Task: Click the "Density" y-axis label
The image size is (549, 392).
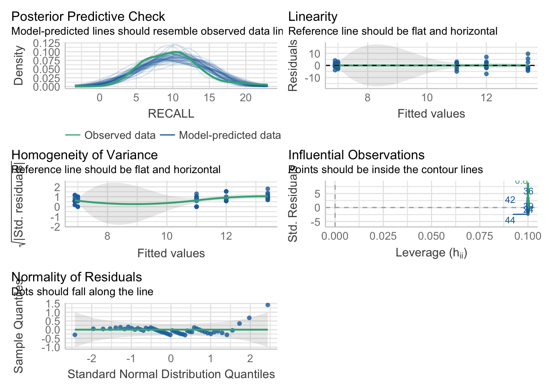Action: pyautogui.click(x=18, y=65)
